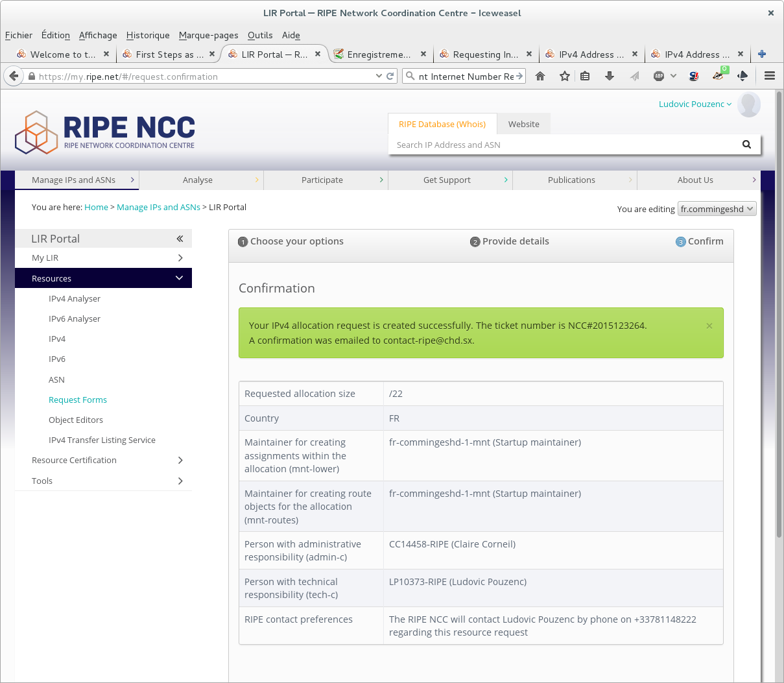Open the URL history dropdown in address bar

coord(379,76)
